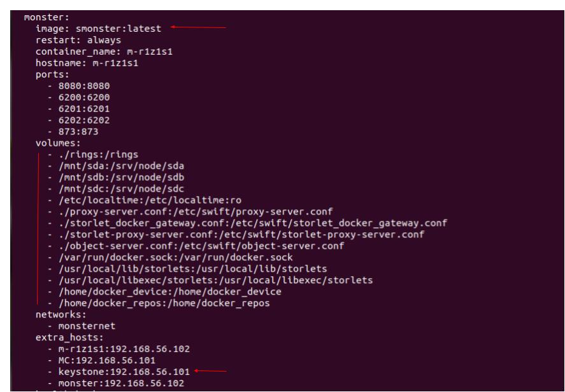Click the 'volumes:' key
565x392 pixels.
(x=55, y=143)
